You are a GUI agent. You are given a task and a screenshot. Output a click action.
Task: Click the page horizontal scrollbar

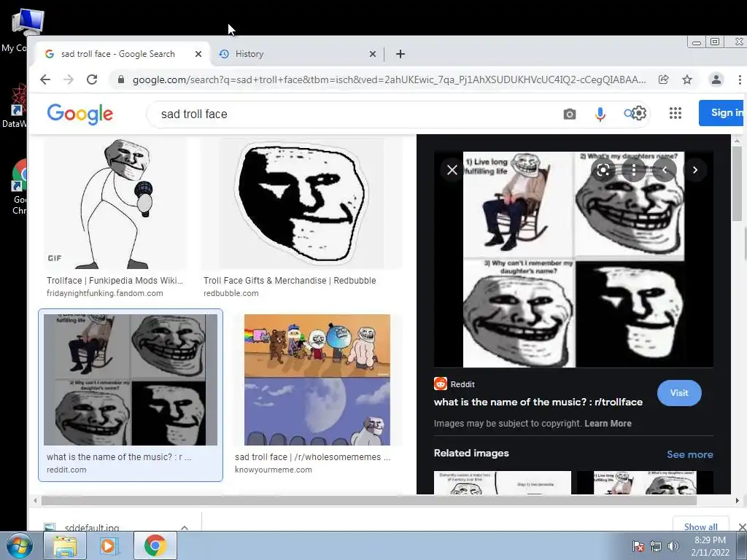(369, 500)
